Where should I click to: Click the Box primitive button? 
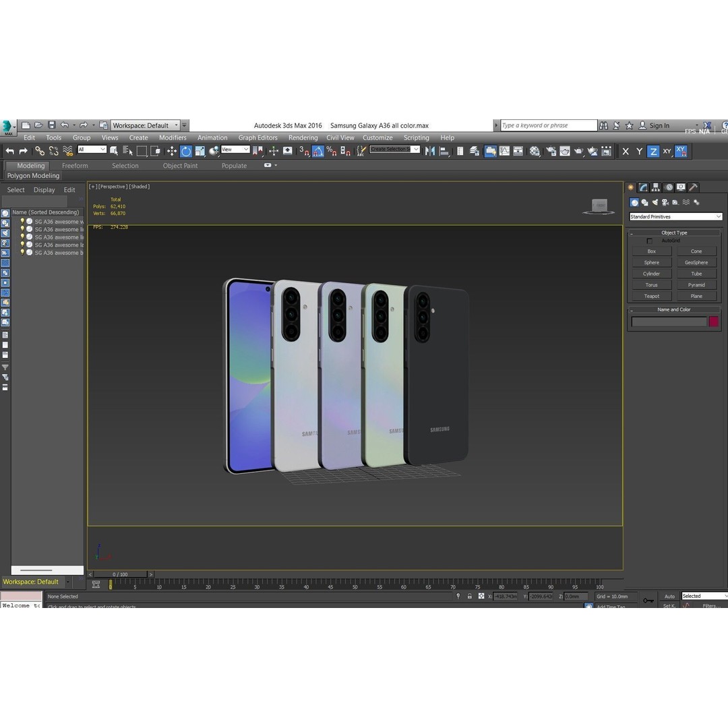coord(651,251)
